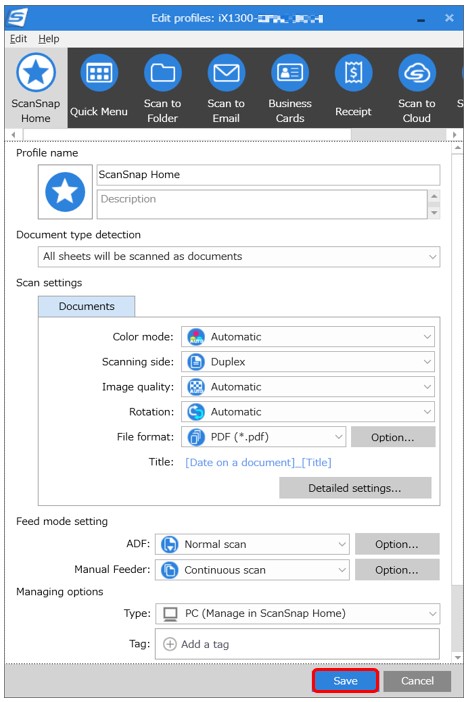This screenshot has height=702, width=466.
Task: Pick the Business Cards profile
Action: pyautogui.click(x=290, y=88)
